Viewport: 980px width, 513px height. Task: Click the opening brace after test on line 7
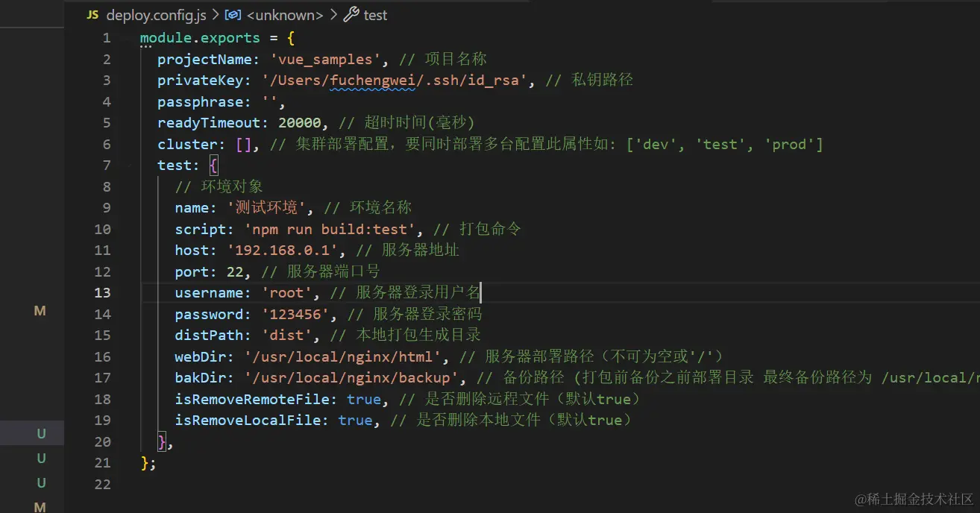213,165
